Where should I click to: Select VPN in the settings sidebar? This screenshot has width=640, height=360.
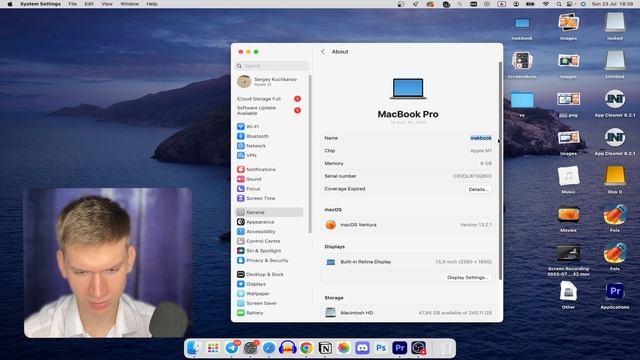pyautogui.click(x=247, y=156)
